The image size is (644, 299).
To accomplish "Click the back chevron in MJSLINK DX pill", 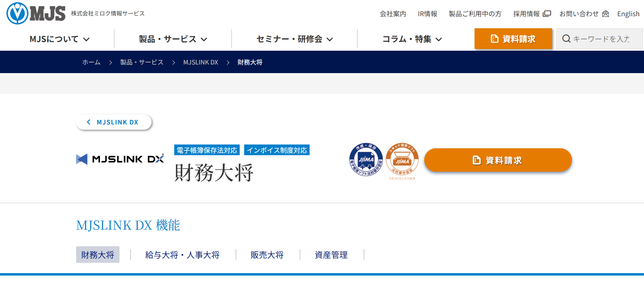I will point(89,122).
